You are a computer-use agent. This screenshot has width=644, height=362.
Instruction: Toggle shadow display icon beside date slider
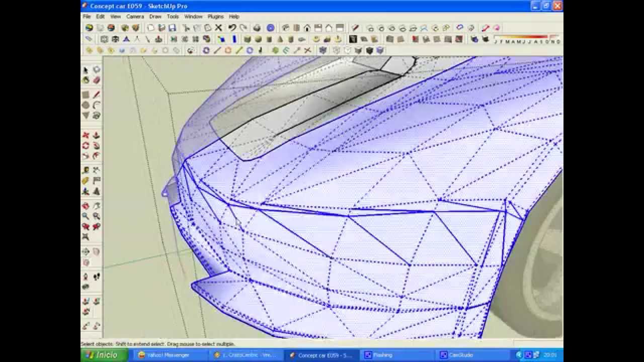[x=486, y=39]
